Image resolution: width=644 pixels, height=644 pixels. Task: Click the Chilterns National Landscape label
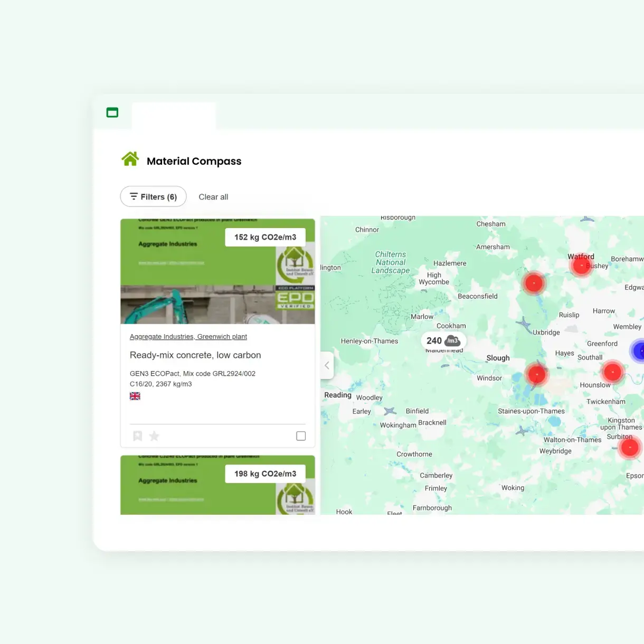pyautogui.click(x=391, y=262)
